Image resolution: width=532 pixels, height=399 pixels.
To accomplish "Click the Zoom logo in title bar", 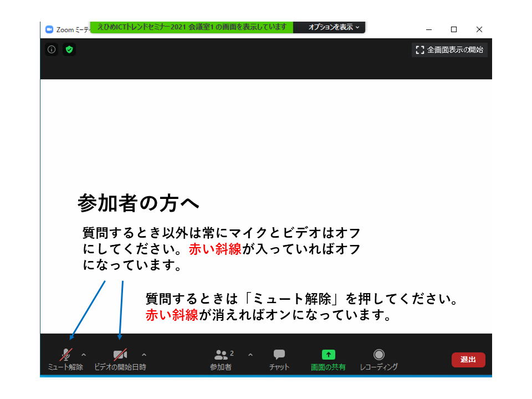I will click(x=49, y=29).
